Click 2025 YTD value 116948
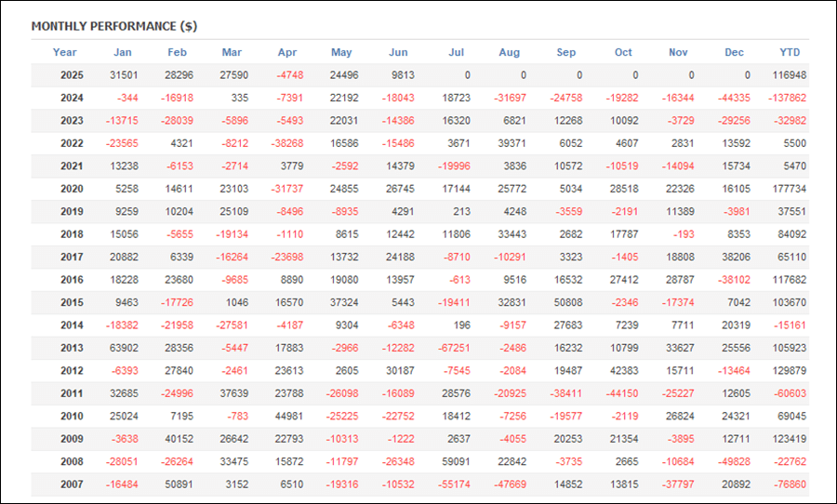The width and height of the screenshot is (837, 504). [x=790, y=75]
